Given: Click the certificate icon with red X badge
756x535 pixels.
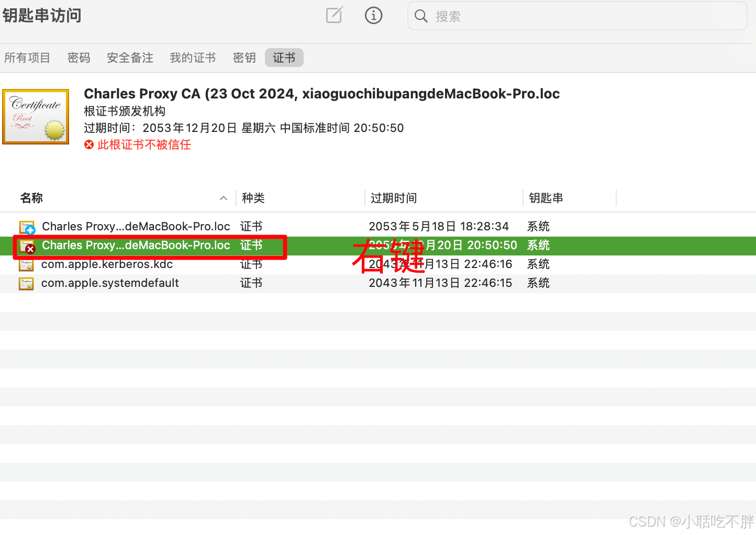Looking at the screenshot, I should (x=27, y=246).
